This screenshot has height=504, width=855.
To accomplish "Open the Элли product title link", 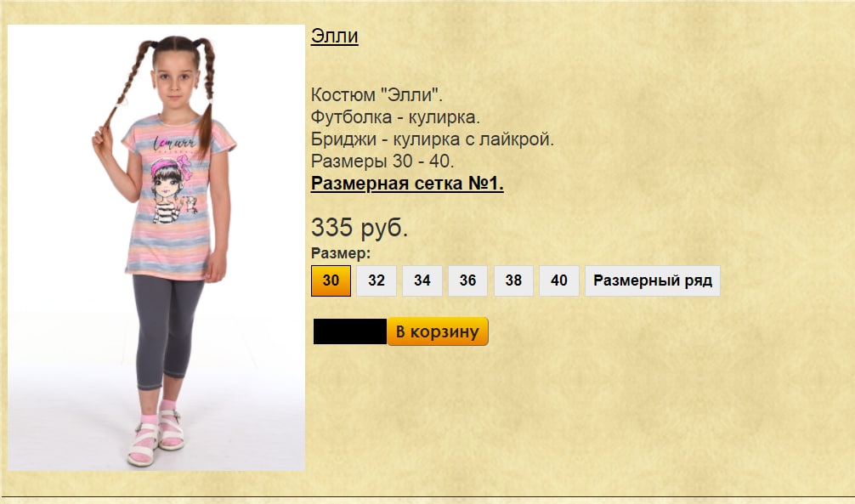I will (x=334, y=36).
